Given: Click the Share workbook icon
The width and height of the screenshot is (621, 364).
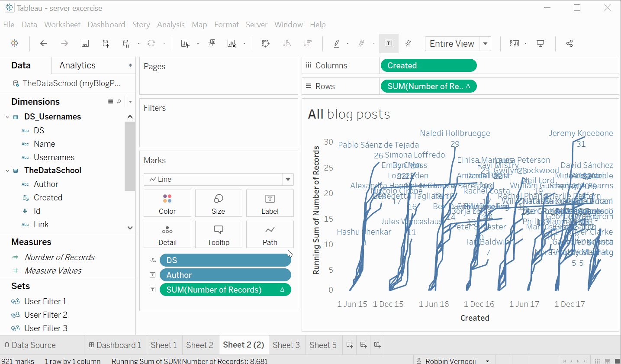Looking at the screenshot, I should coord(570,43).
